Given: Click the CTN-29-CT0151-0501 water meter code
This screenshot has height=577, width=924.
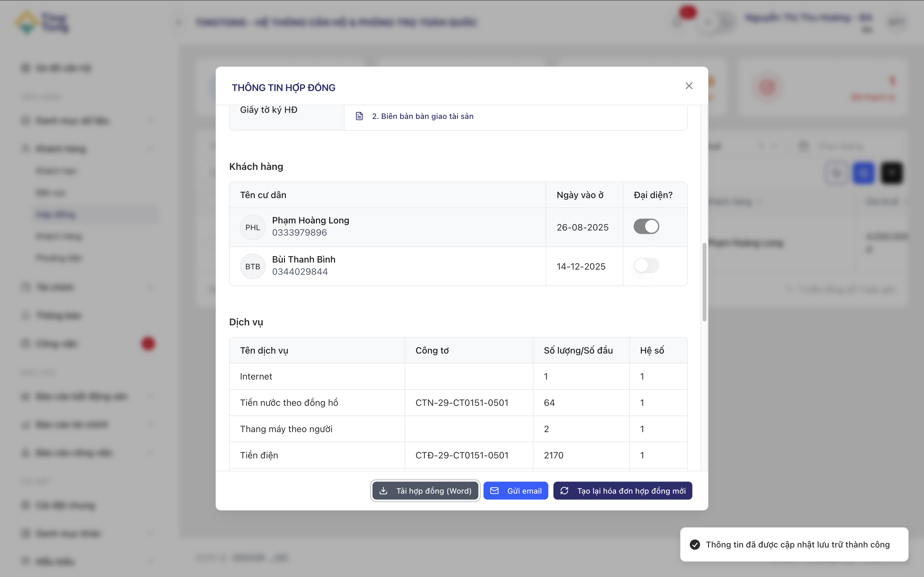Looking at the screenshot, I should coord(462,403).
